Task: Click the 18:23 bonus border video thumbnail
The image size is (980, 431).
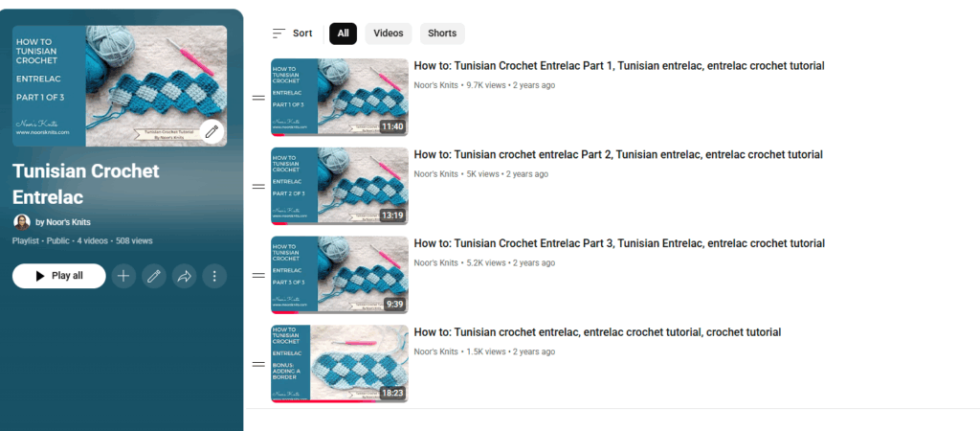Action: [340, 364]
